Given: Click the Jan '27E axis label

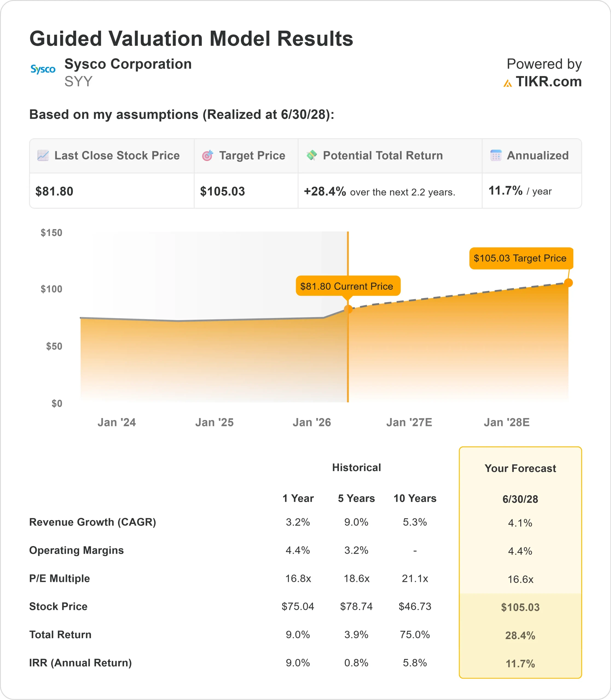Looking at the screenshot, I should (x=409, y=422).
